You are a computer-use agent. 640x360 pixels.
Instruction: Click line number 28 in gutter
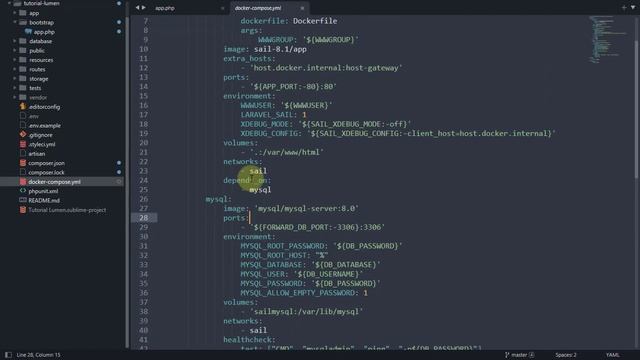144,218
